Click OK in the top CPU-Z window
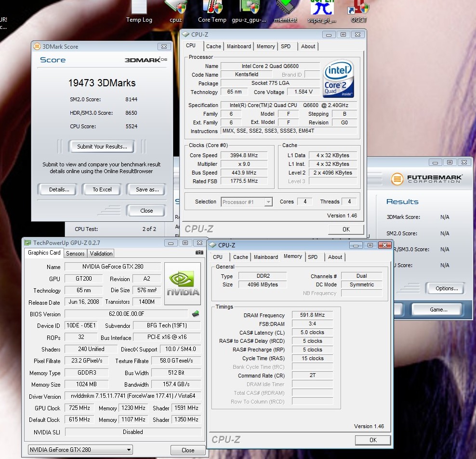This screenshot has height=459, width=476. (x=346, y=229)
